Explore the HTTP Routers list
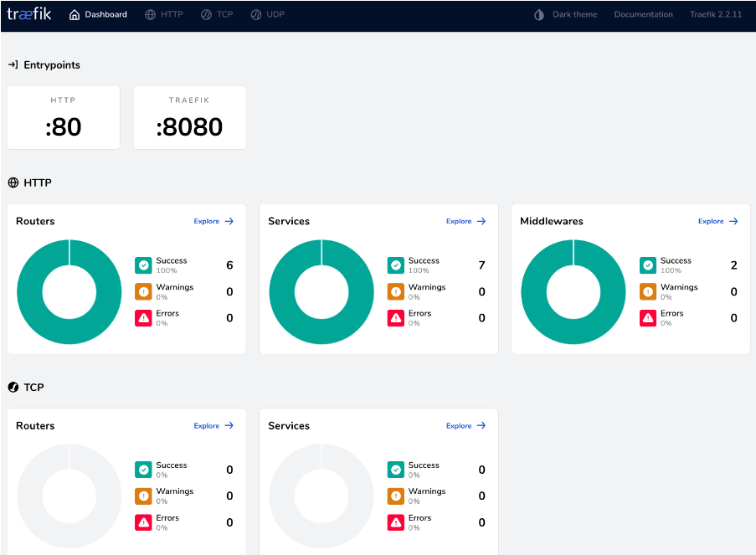 tap(213, 221)
